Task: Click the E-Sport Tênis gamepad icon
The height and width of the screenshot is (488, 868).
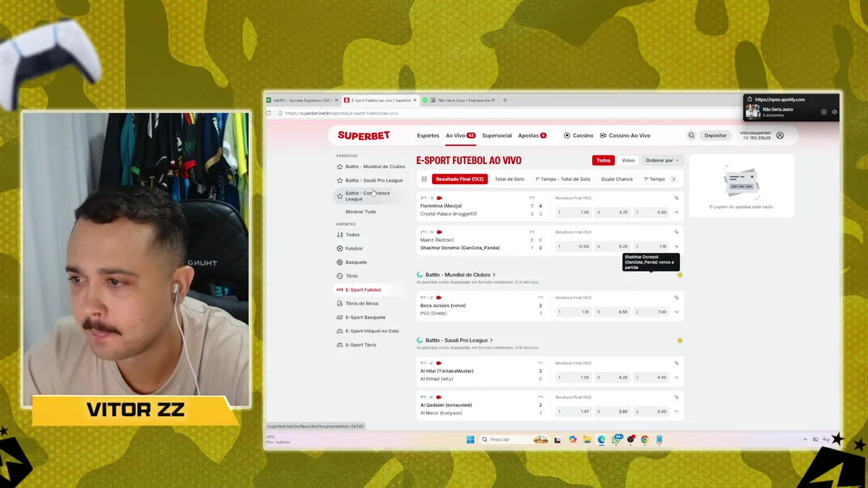Action: (x=340, y=345)
